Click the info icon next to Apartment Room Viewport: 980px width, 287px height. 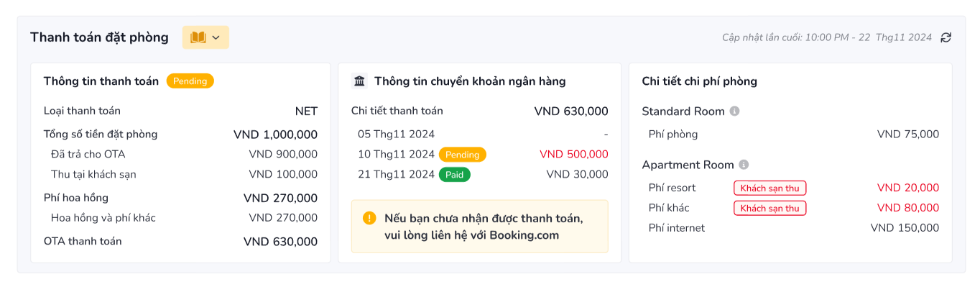744,165
